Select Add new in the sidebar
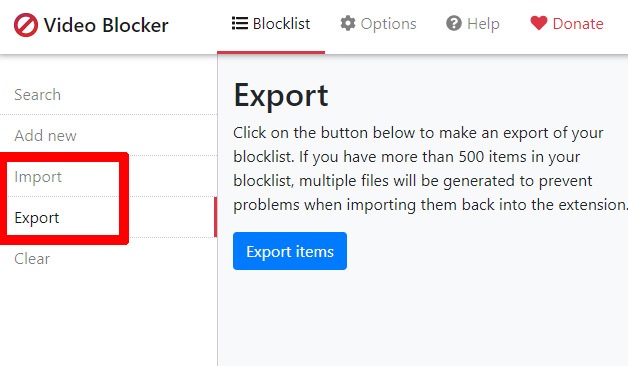 45,136
